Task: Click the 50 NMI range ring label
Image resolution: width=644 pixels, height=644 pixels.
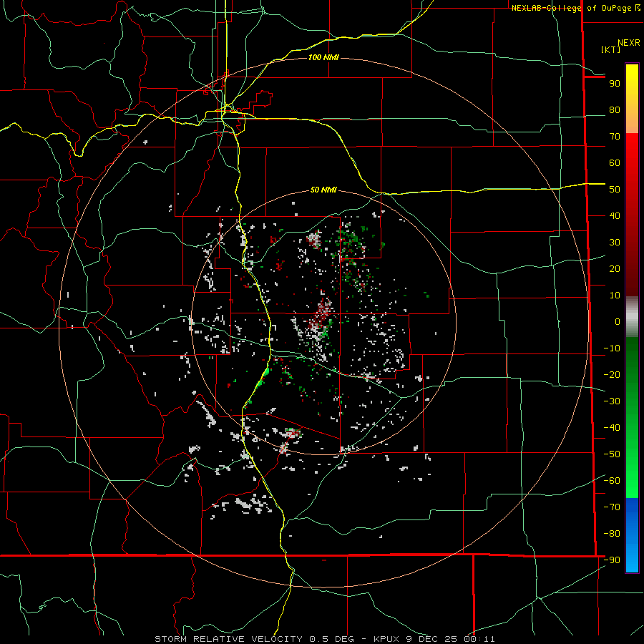Action: click(x=323, y=190)
